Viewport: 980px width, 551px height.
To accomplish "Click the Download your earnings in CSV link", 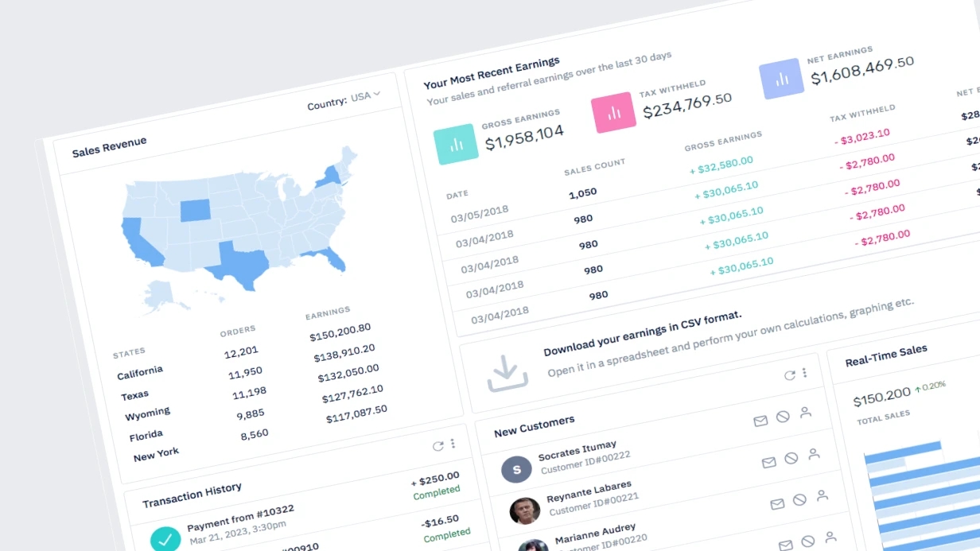I will coord(643,333).
